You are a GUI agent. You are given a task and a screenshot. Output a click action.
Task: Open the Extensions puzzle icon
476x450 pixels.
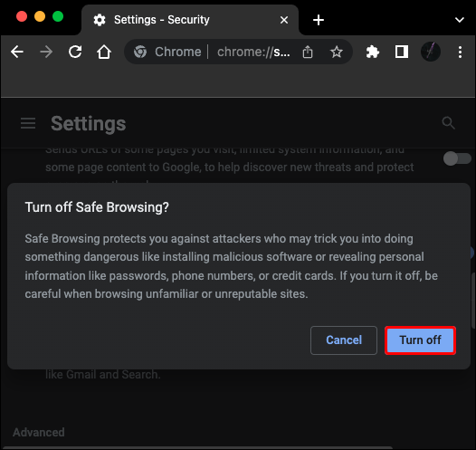[x=373, y=52]
